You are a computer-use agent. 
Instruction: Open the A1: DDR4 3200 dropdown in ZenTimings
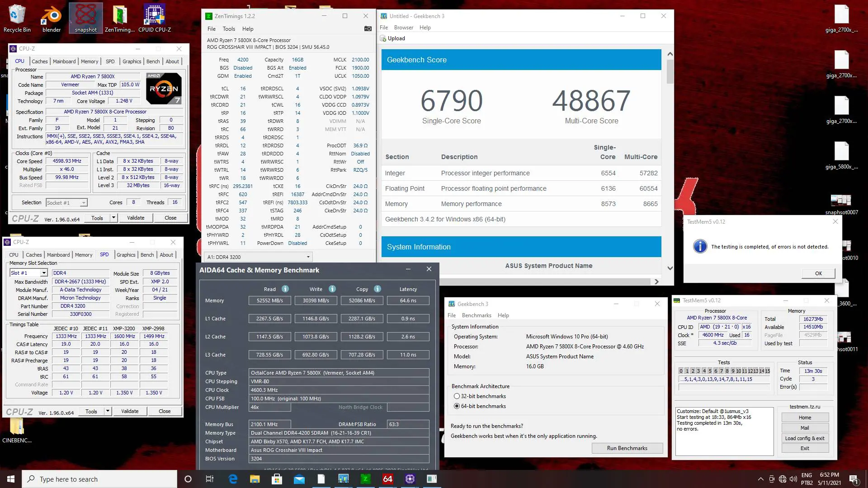click(x=258, y=257)
